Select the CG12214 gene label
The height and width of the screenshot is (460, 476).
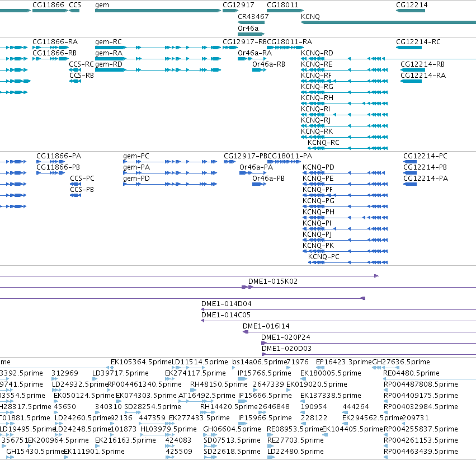[x=412, y=5]
